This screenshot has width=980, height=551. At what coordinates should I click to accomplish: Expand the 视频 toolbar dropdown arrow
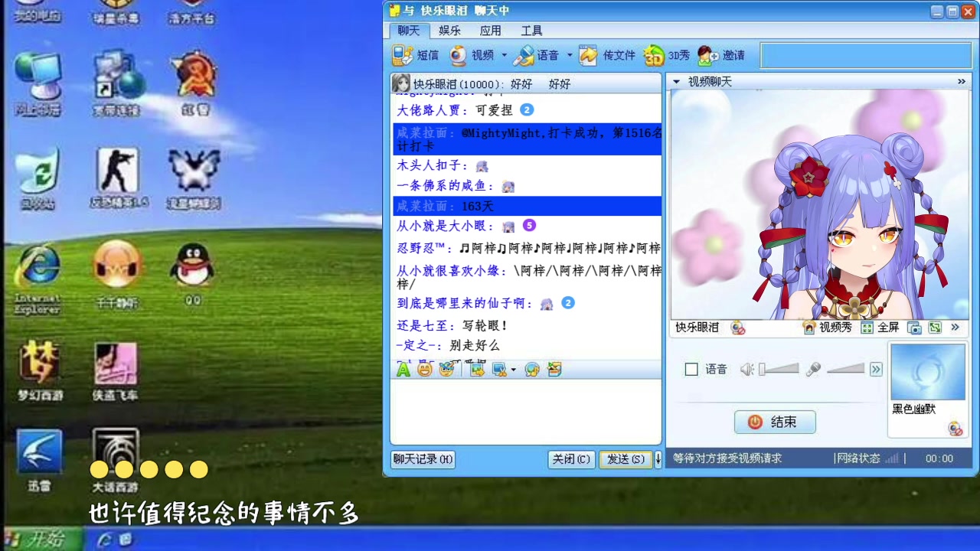pos(504,55)
